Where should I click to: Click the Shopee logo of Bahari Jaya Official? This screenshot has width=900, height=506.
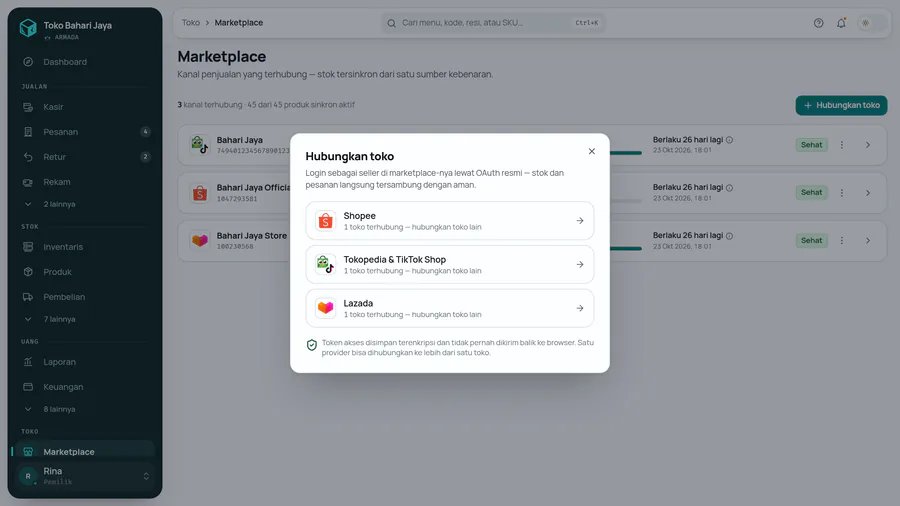pyautogui.click(x=200, y=193)
